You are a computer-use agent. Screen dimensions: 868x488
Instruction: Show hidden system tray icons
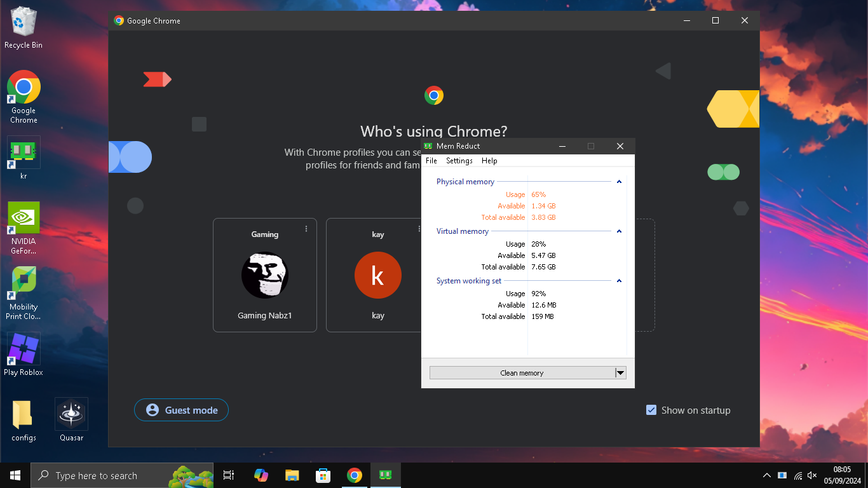click(x=766, y=475)
